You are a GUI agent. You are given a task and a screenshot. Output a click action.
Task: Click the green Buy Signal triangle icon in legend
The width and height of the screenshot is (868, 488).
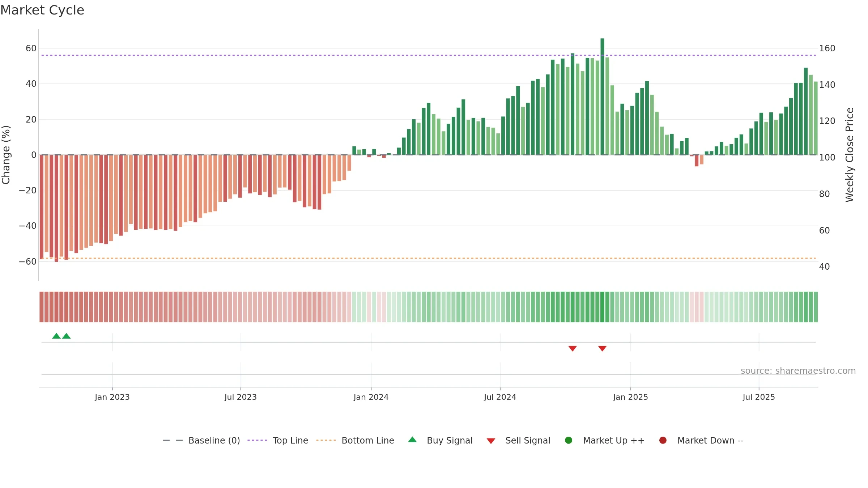pyautogui.click(x=412, y=440)
